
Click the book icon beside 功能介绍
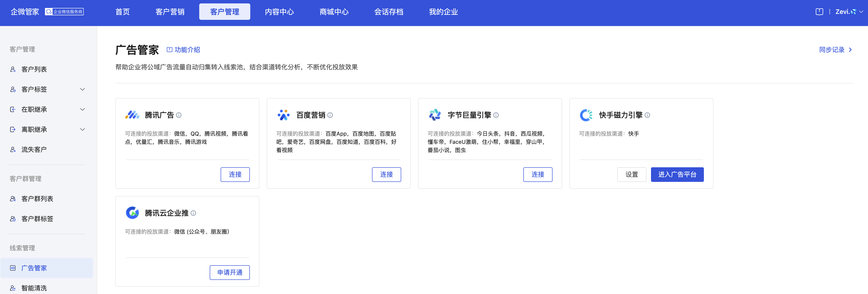pos(170,50)
